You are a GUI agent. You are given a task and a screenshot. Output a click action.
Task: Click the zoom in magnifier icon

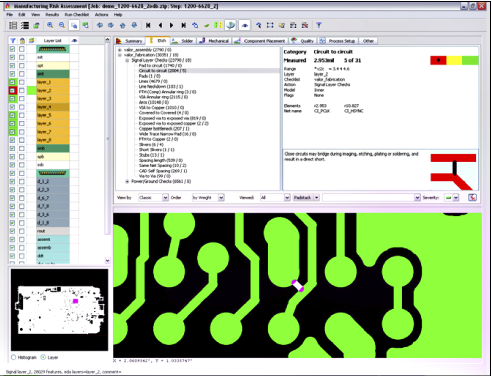[x=50, y=25]
